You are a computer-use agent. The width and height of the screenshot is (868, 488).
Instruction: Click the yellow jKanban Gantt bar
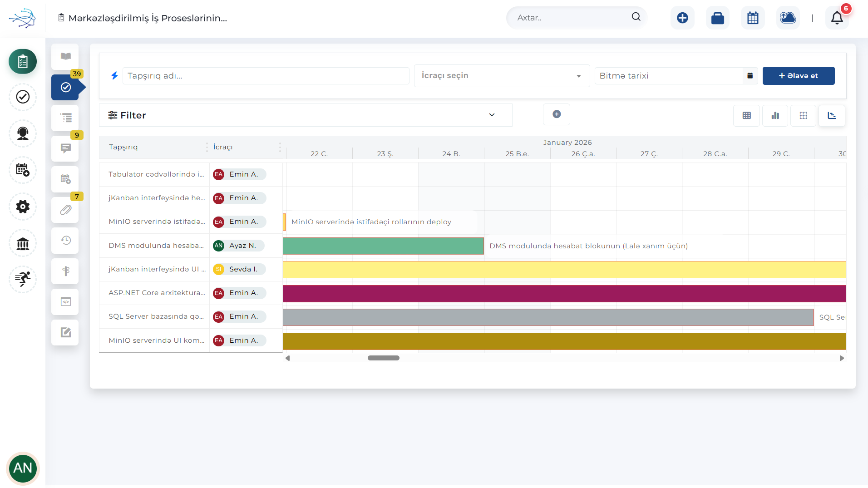(x=564, y=270)
